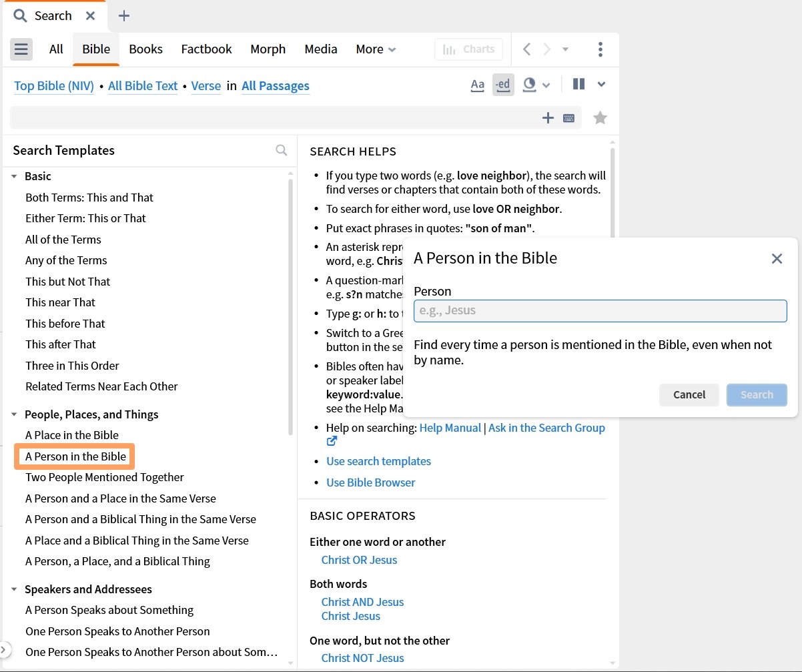Toggle match all word forms (-ed)
This screenshot has width=802, height=672.
click(503, 85)
